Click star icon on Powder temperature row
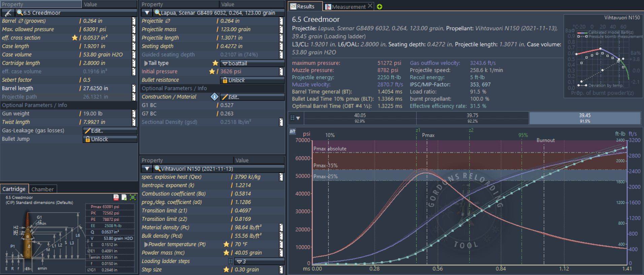644x275 pixels. tap(226, 244)
